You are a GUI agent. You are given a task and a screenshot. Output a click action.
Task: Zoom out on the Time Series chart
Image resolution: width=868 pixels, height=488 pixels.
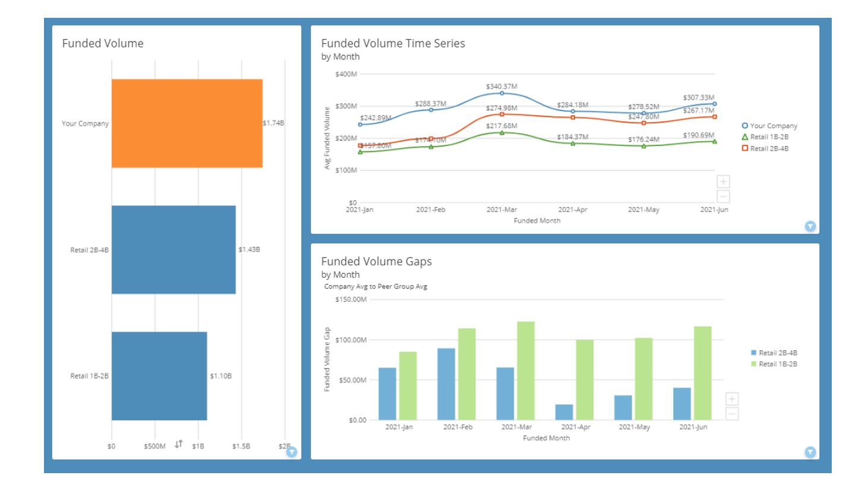pyautogui.click(x=723, y=197)
